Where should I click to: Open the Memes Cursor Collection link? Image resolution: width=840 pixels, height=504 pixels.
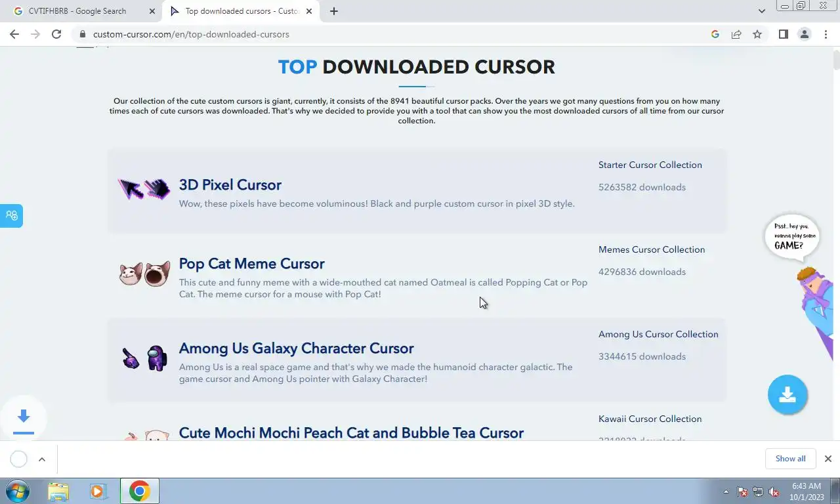[x=652, y=249]
